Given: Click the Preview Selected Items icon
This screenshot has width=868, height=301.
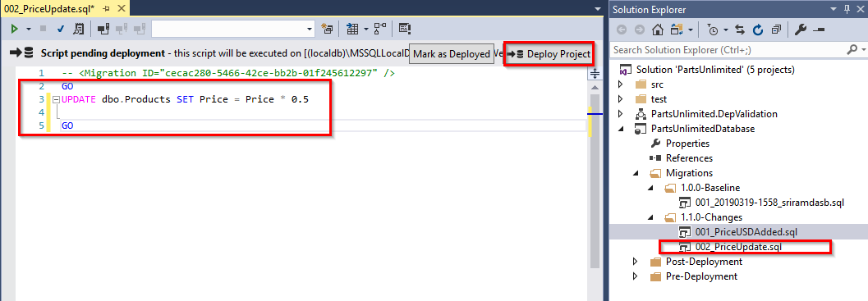Looking at the screenshot, I should (819, 30).
